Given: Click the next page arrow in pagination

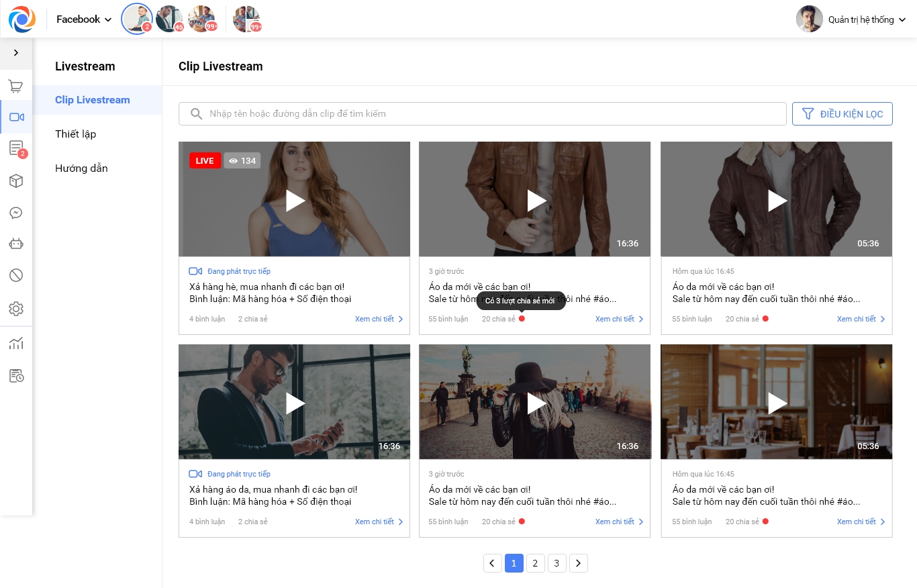Looking at the screenshot, I should [x=579, y=563].
